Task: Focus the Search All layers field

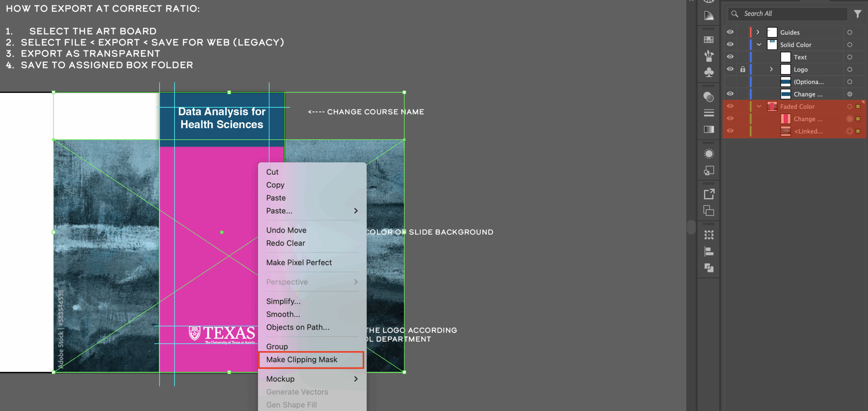Action: click(x=787, y=14)
